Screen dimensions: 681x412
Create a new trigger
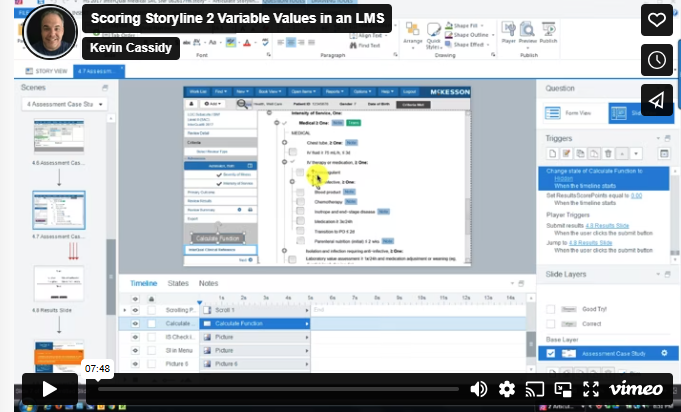pos(551,153)
